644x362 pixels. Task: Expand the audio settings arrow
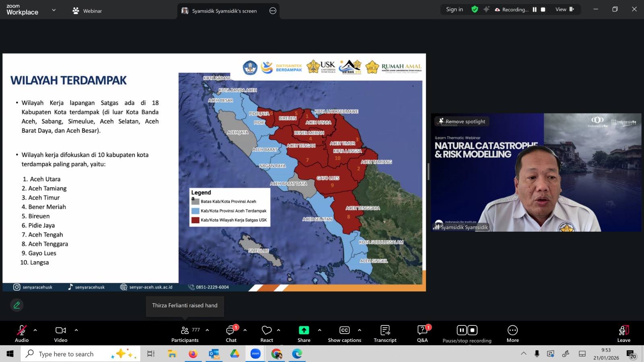point(35,330)
